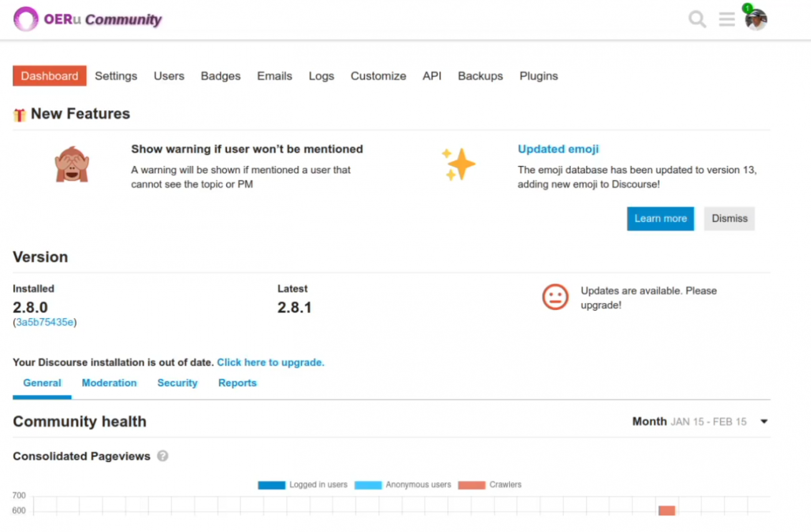Switch to the Plugins tab

(x=539, y=76)
